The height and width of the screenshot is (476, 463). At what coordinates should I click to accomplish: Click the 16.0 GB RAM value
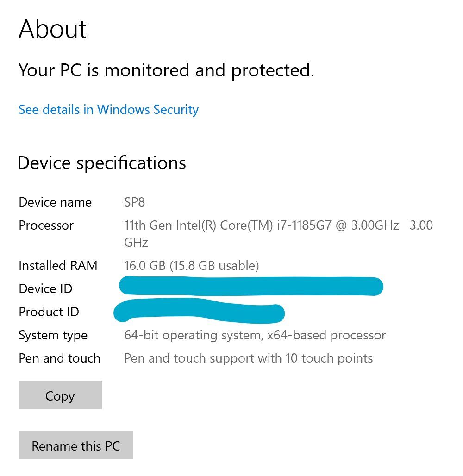click(x=191, y=265)
